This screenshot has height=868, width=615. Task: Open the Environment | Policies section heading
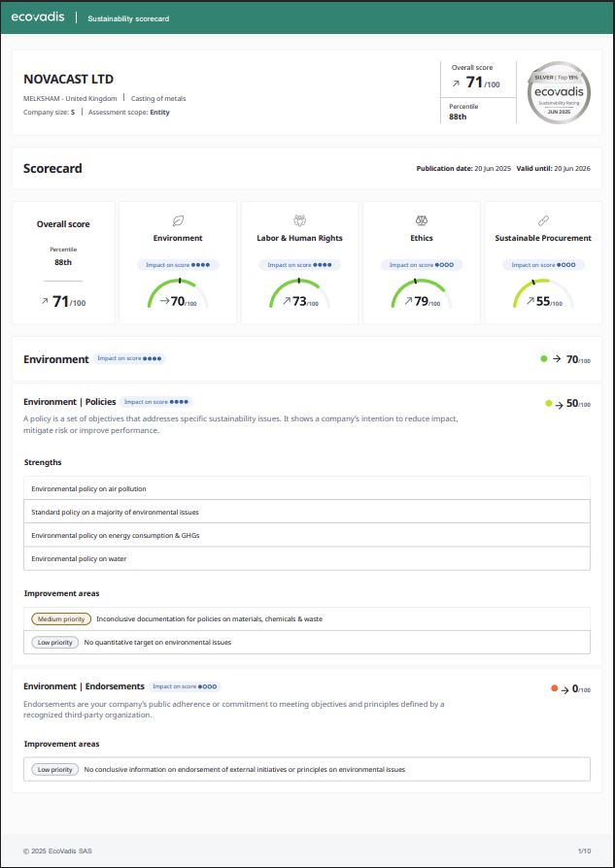(x=70, y=401)
